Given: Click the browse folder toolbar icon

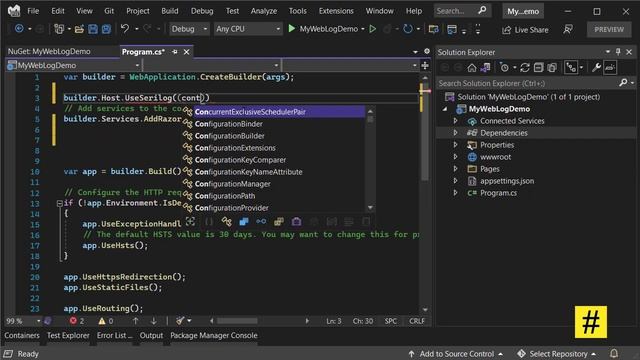Looking at the screenshot, I should click(433, 29).
